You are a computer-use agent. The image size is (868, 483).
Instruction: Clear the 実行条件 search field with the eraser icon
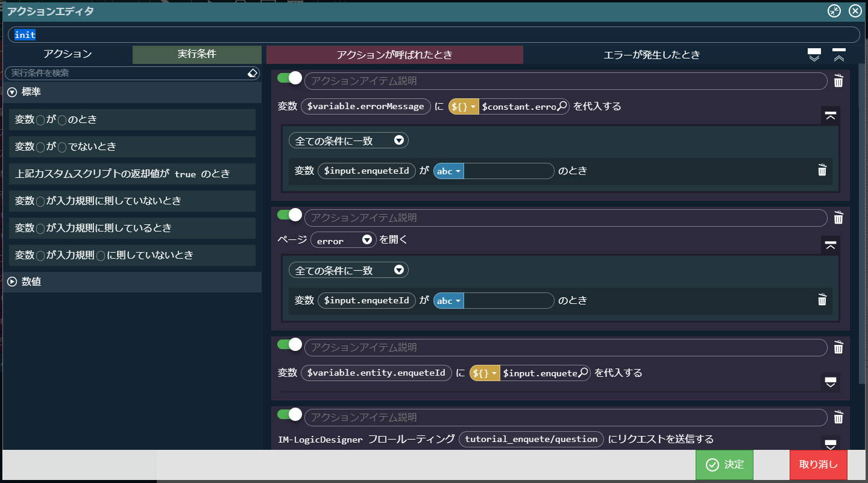253,73
